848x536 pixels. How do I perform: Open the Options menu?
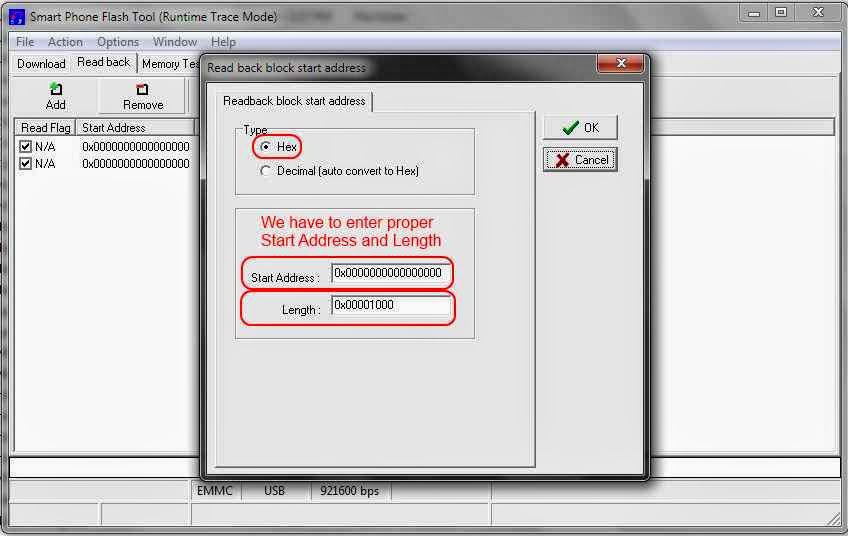click(118, 42)
